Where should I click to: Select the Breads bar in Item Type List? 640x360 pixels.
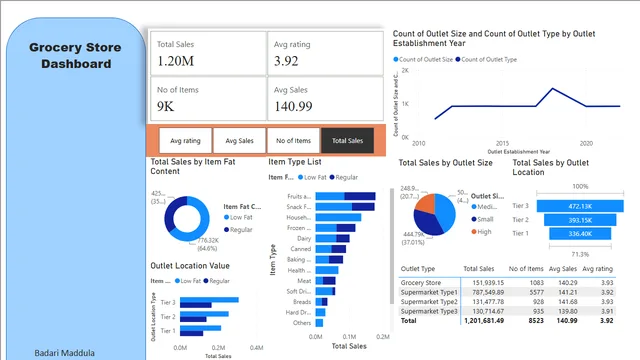[321, 302]
